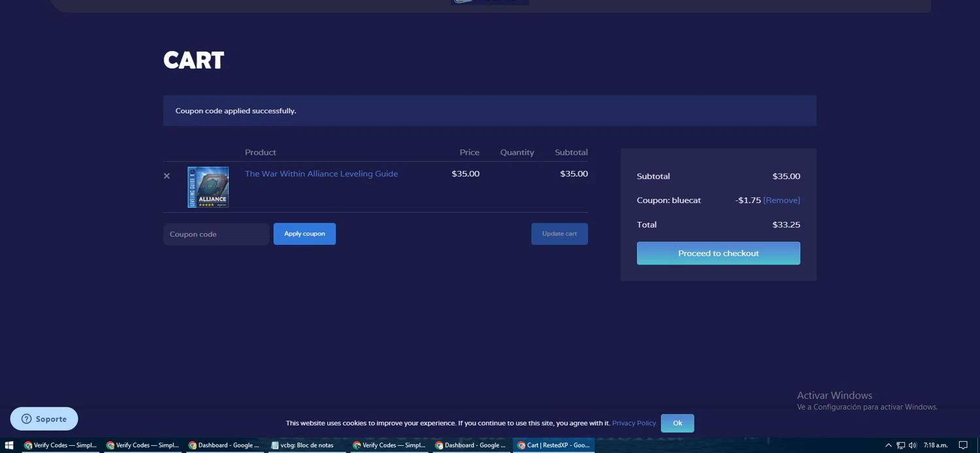Focus the Coupon code input field
The height and width of the screenshot is (453, 980).
216,234
